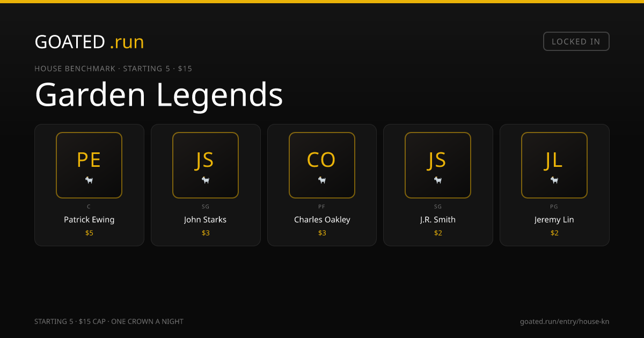The image size is (644, 338).
Task: Click the Patrick Ewing player name
Action: pos(89,219)
